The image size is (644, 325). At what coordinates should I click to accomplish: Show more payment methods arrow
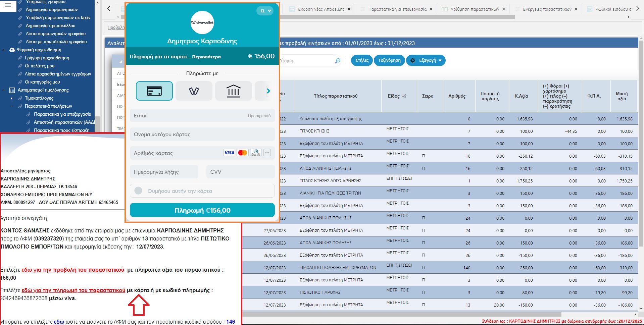pyautogui.click(x=268, y=91)
